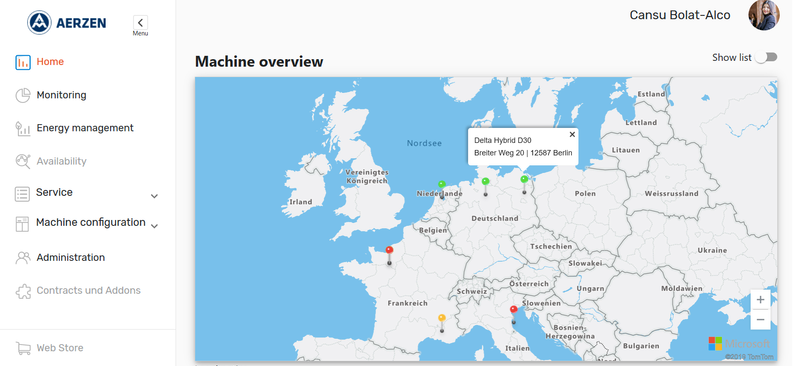Click the address Breiter Weg 20 | 12587 Berlin
This screenshot has height=366, width=796.
523,153
